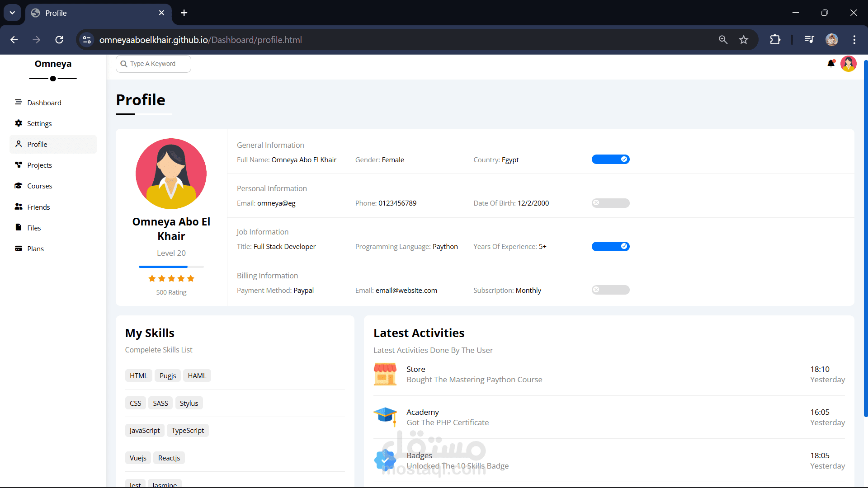
Task: Click the user avatar in top bar
Action: pos(848,64)
